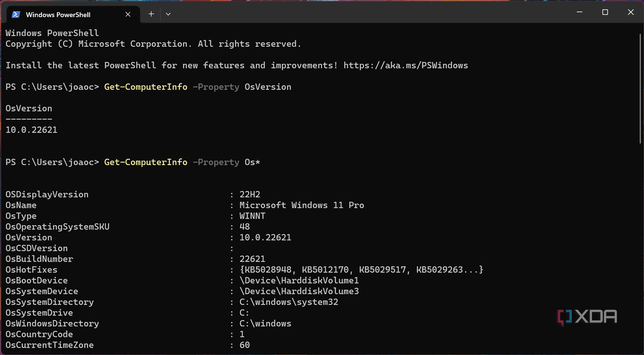Click the value C:\windows\system32
This screenshot has width=644, height=355.
[x=289, y=302]
